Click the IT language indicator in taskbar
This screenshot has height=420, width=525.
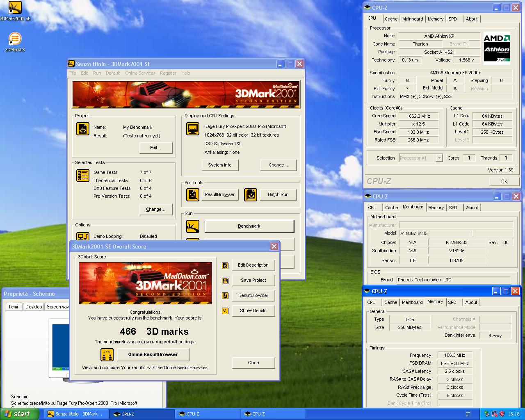coord(468,414)
